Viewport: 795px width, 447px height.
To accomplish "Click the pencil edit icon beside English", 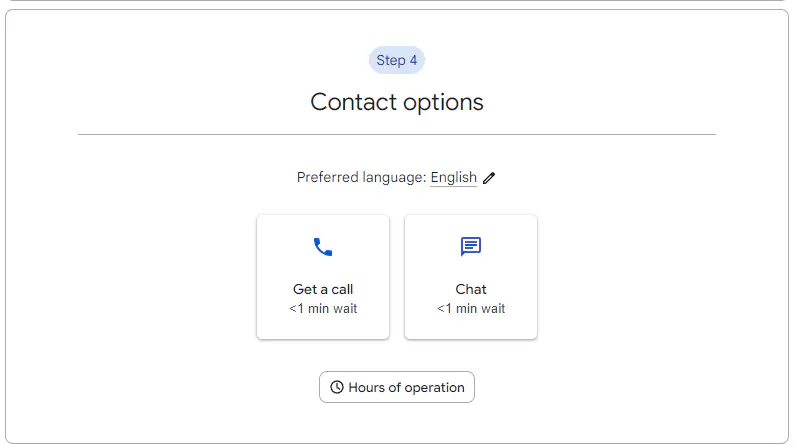I will coord(489,178).
